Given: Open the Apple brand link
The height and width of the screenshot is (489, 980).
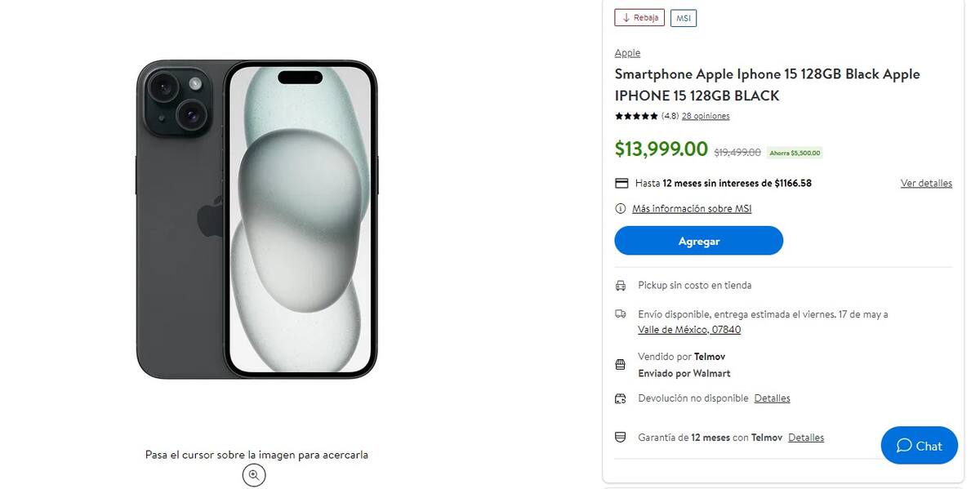Looking at the screenshot, I should (627, 53).
